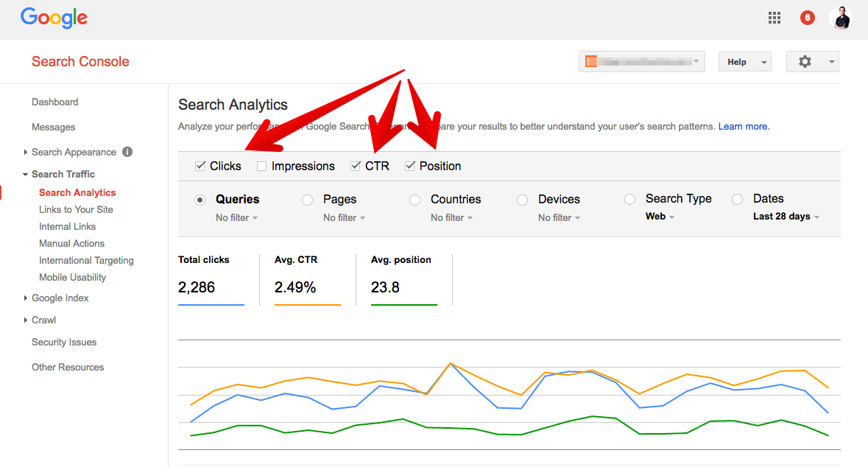Open Links to Your Site
The height and width of the screenshot is (467, 868).
tap(76, 210)
